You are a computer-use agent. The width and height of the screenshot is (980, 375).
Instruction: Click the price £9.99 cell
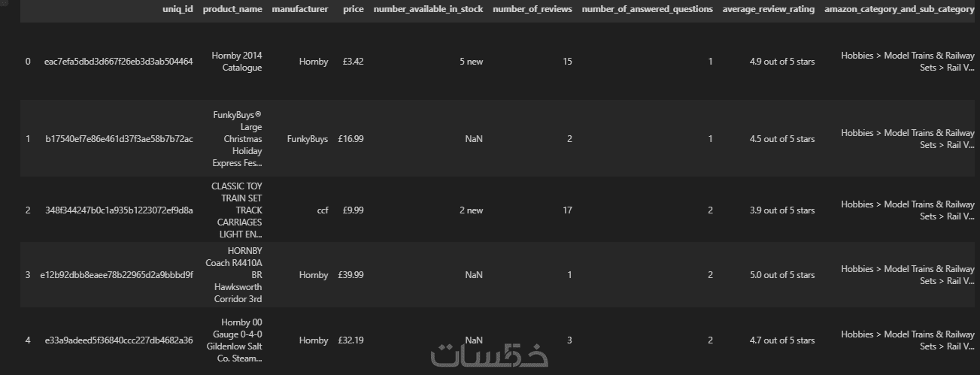[353, 210]
